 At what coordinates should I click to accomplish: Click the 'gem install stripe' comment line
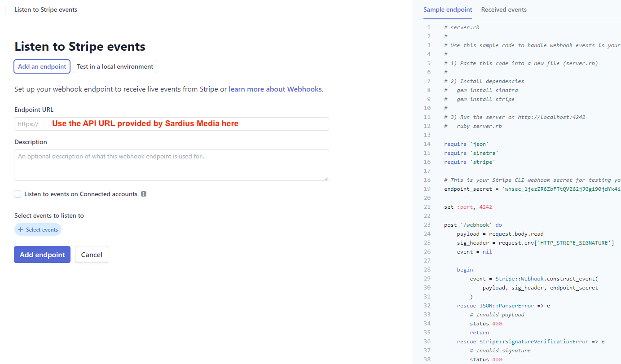[480, 99]
